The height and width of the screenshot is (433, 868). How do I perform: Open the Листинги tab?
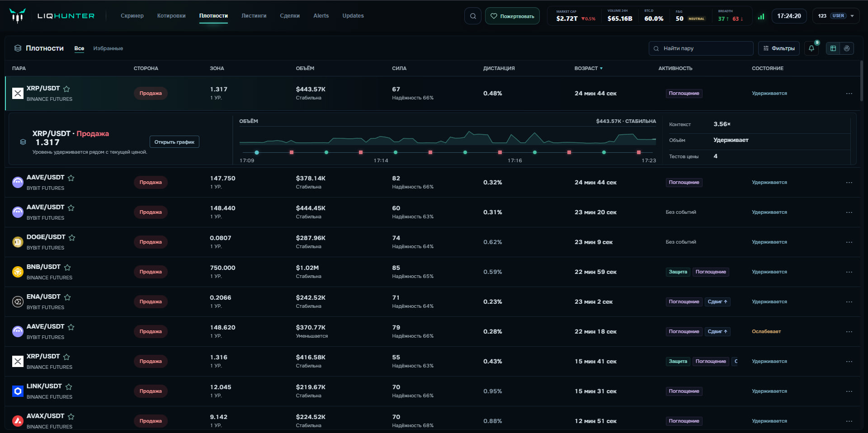click(254, 16)
